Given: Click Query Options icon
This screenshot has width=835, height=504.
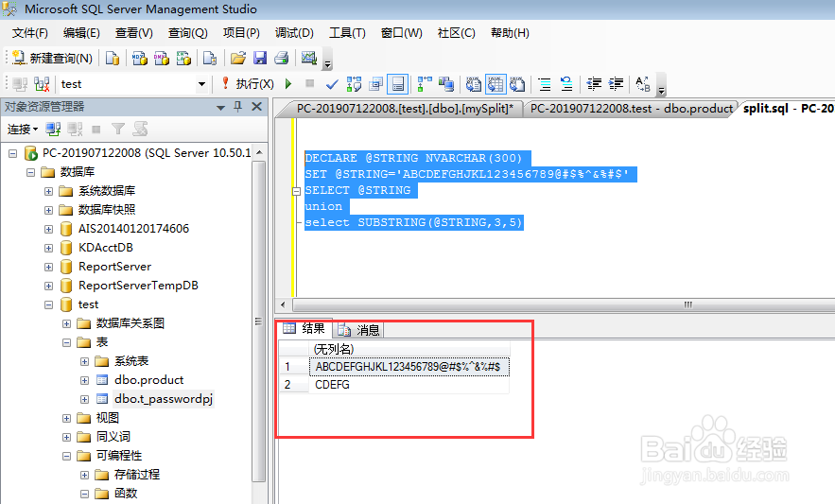Looking at the screenshot, I should [x=376, y=84].
